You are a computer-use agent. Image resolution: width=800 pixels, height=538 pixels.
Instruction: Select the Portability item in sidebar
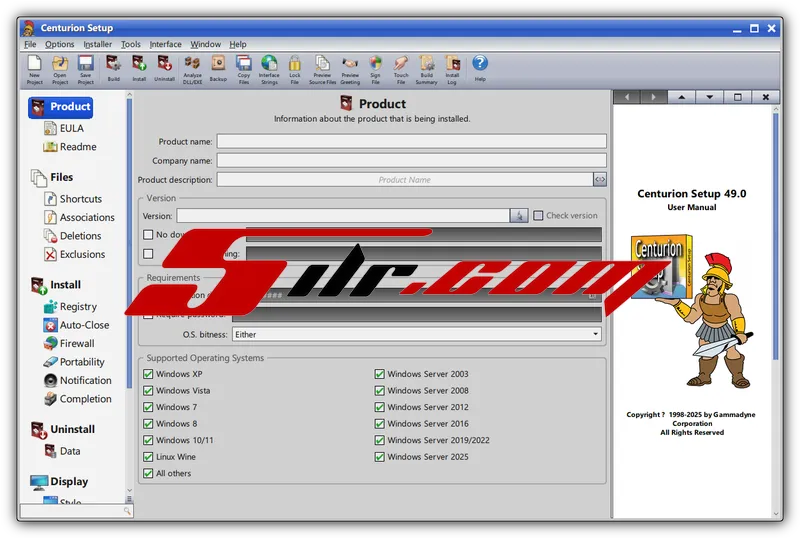point(74,362)
